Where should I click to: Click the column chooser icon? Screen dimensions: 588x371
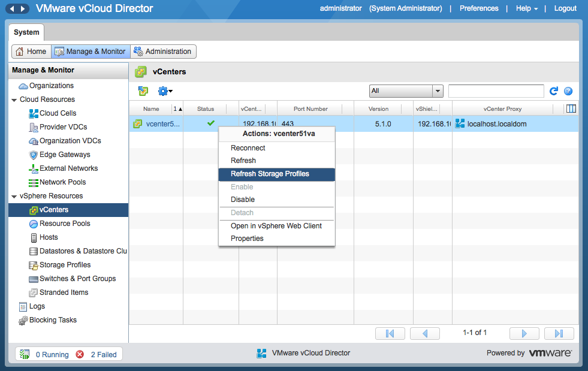(571, 108)
